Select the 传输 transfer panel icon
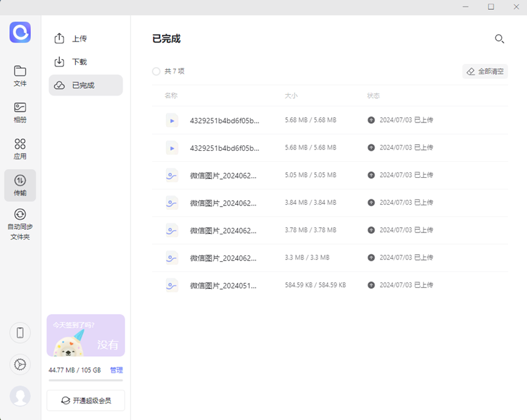The image size is (527, 420). (20, 185)
